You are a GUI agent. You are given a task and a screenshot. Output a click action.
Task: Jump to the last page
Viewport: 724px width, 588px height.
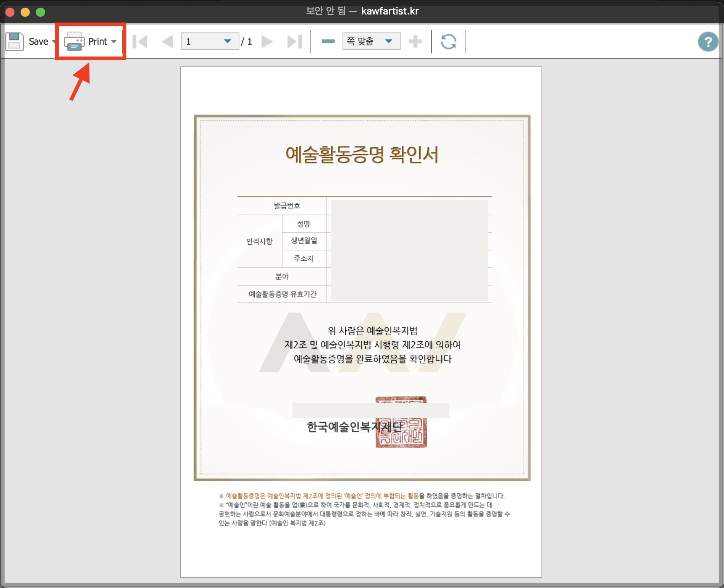point(294,41)
